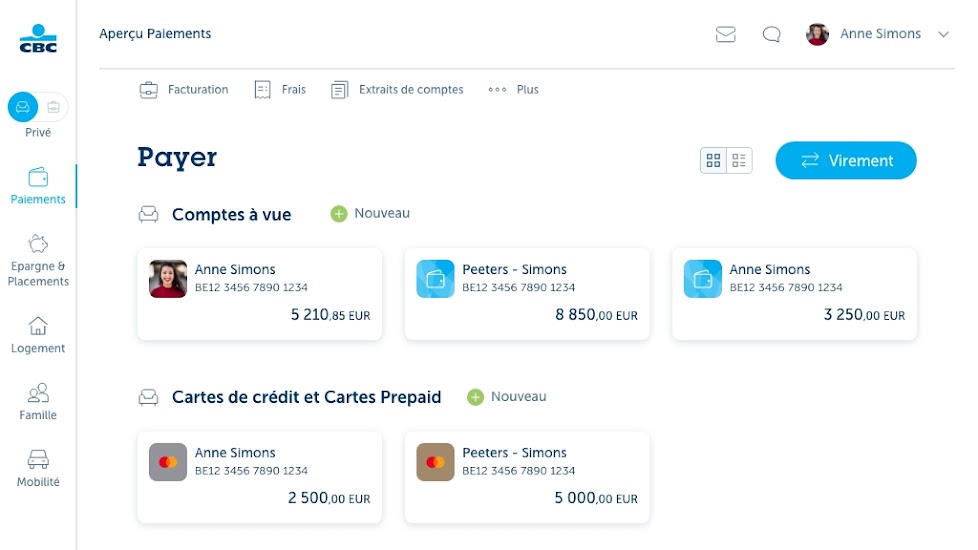Switch to the business profile toggle

[54, 107]
